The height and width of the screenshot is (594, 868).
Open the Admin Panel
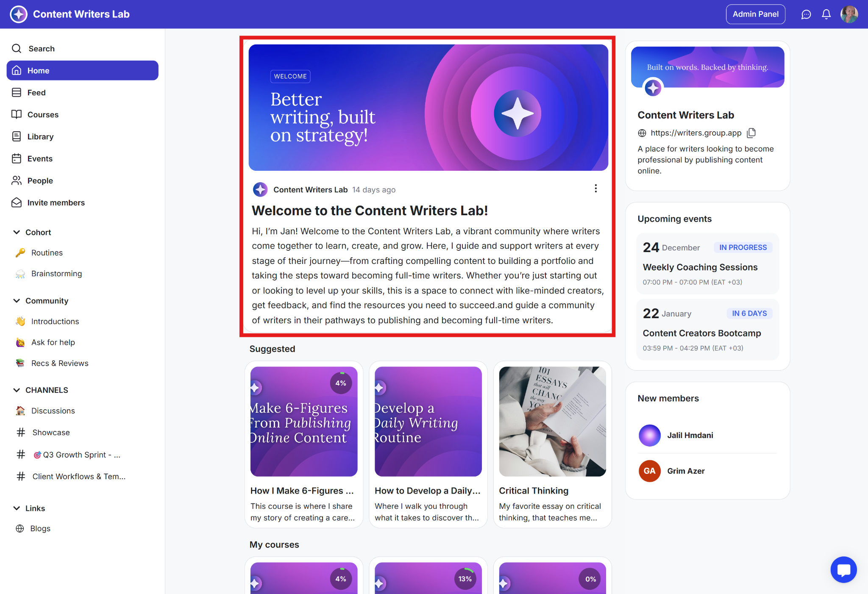point(755,14)
